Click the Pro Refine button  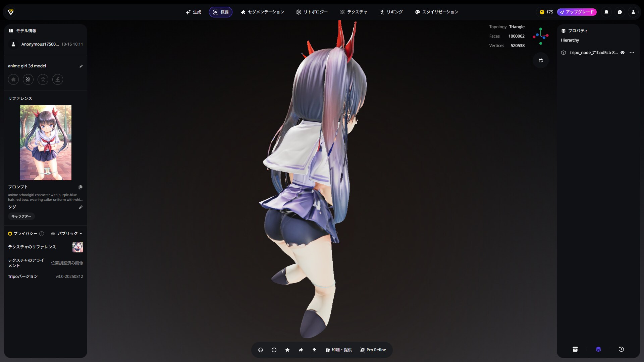click(373, 350)
